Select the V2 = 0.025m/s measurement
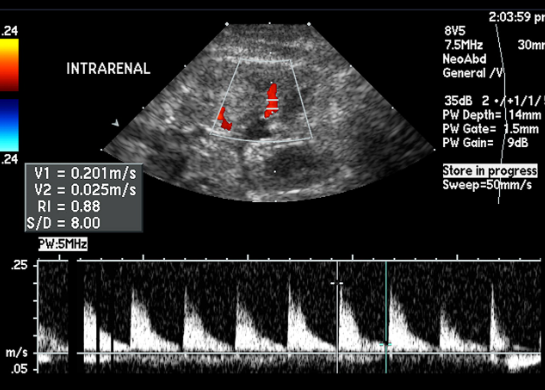Screen dimensions: 545x390 point(85,190)
